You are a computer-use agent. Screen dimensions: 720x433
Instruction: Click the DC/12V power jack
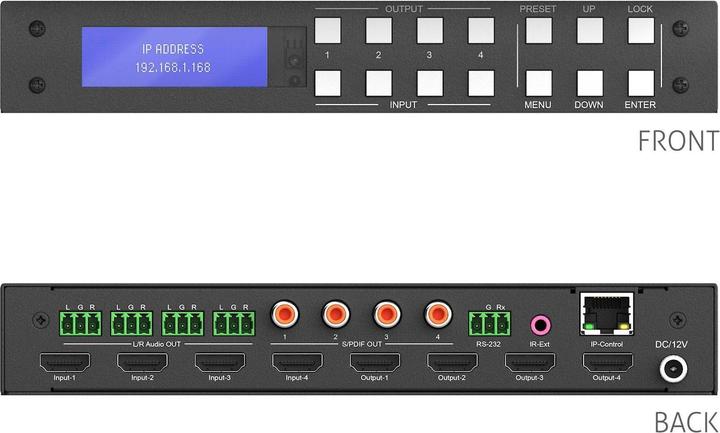[674, 369]
